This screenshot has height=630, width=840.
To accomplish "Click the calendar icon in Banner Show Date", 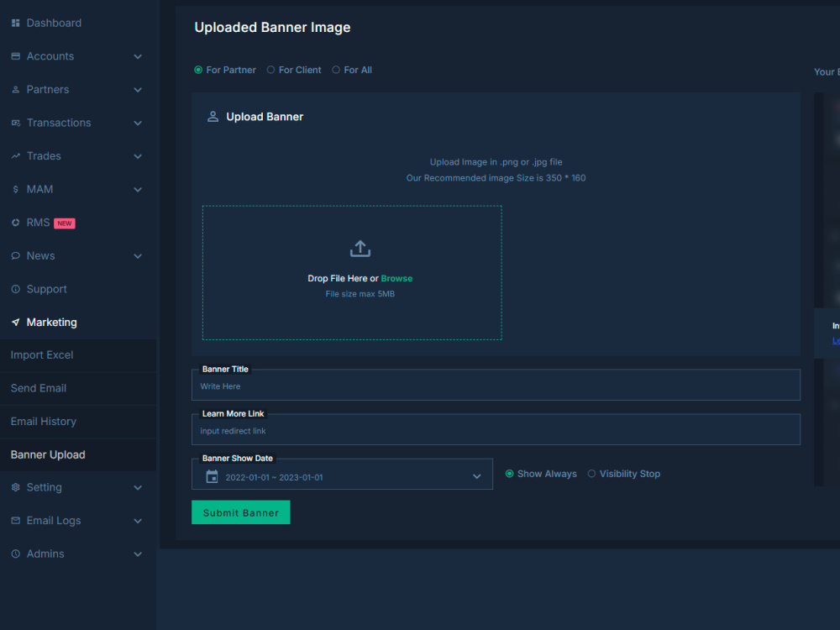I will [x=213, y=476].
